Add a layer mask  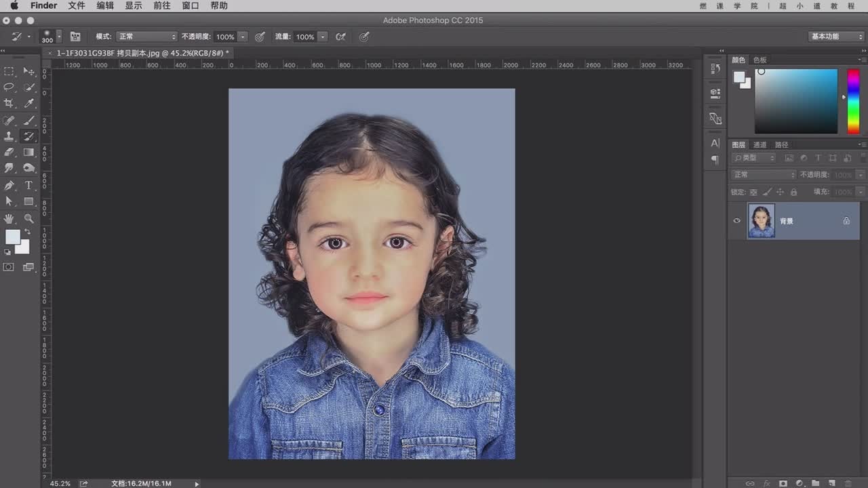coord(783,483)
